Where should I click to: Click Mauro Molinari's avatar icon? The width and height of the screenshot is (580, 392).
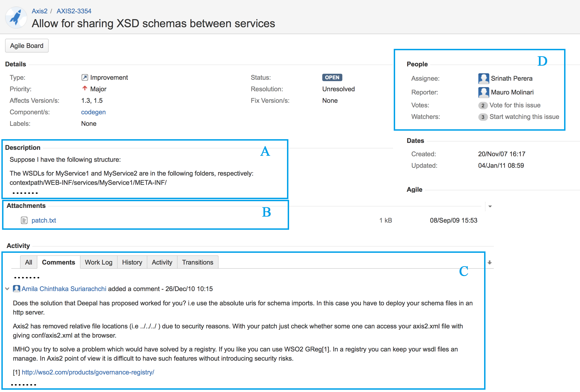tap(483, 93)
